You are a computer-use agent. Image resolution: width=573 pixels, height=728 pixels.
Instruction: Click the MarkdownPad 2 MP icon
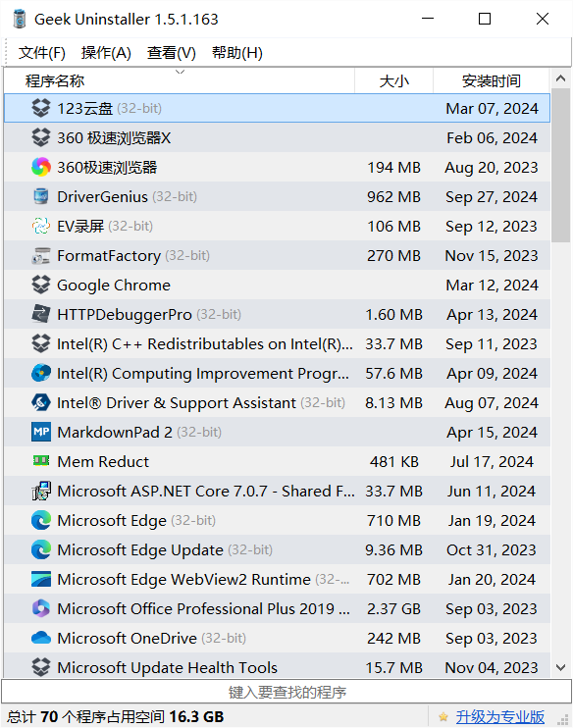click(41, 432)
